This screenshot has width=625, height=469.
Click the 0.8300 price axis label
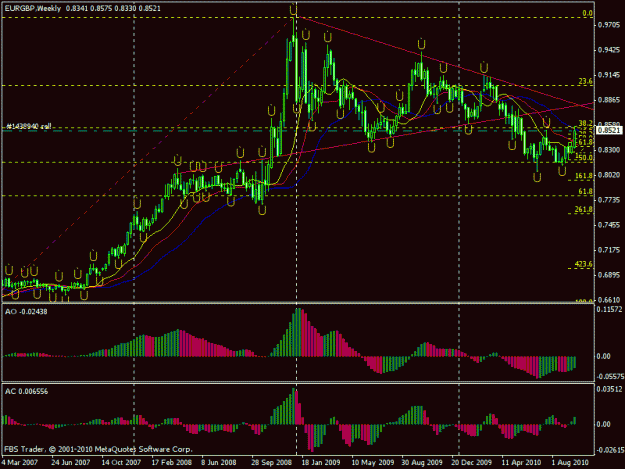point(608,150)
